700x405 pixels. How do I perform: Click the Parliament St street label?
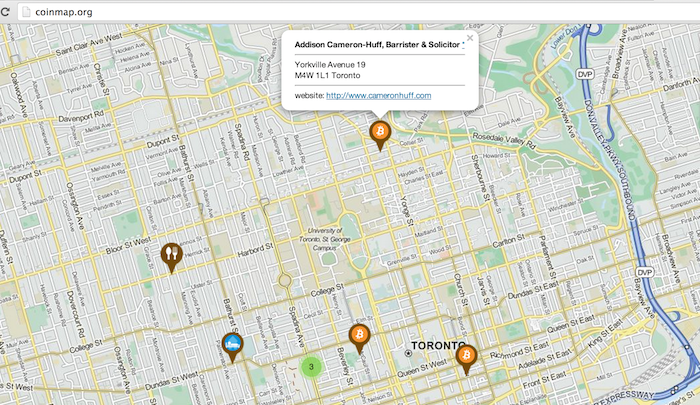tap(546, 258)
